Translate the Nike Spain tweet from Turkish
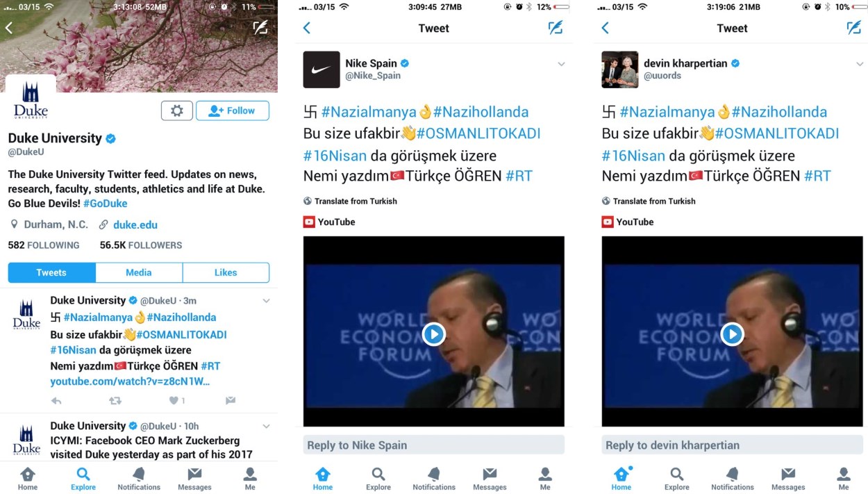 (x=351, y=201)
